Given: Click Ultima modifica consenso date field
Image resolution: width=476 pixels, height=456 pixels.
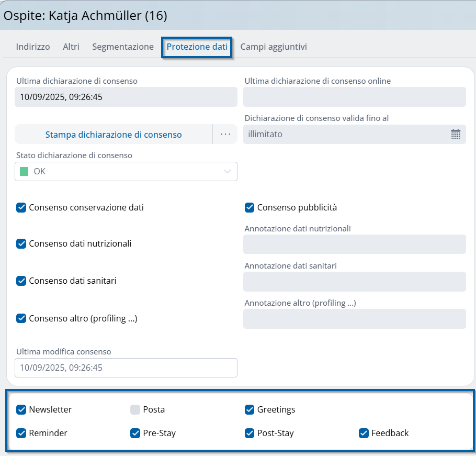Looking at the screenshot, I should [126, 368].
